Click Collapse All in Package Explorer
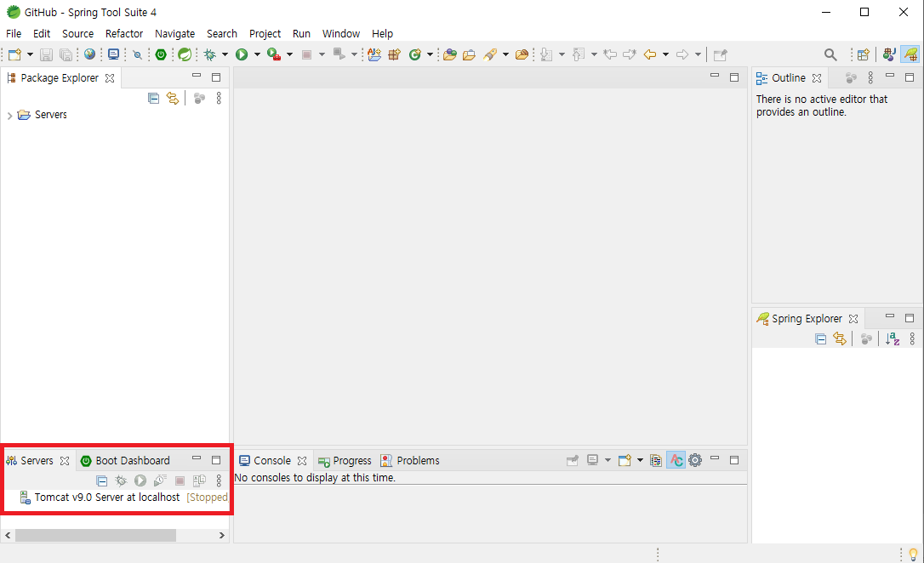This screenshot has width=924, height=563. pos(153,99)
